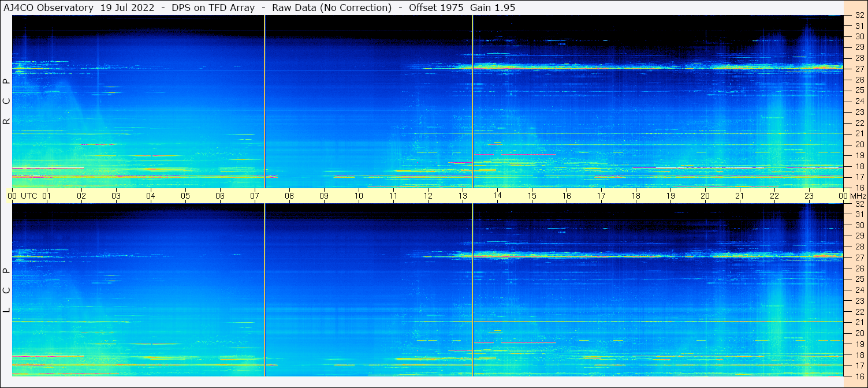
Task: Select the 11 hour tick label
Action: click(393, 196)
